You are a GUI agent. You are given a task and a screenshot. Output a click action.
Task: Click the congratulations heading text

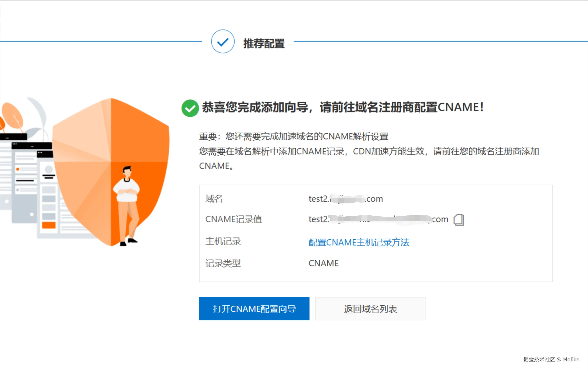click(343, 107)
